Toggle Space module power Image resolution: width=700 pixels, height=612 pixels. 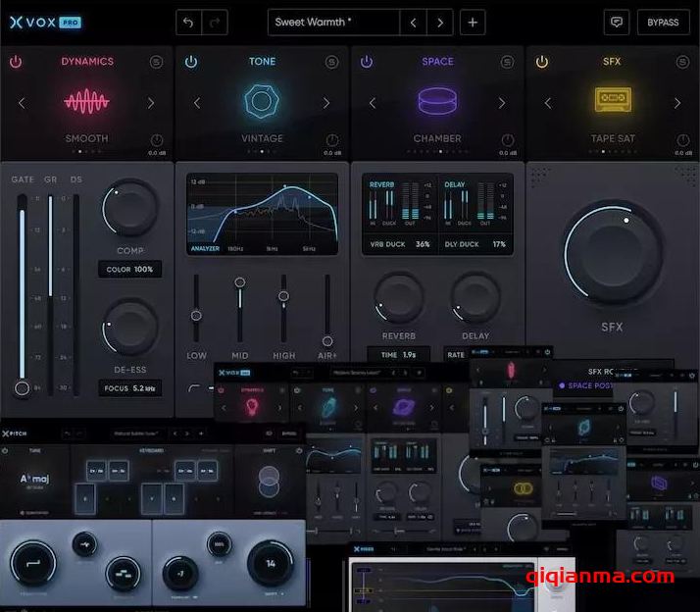[367, 62]
